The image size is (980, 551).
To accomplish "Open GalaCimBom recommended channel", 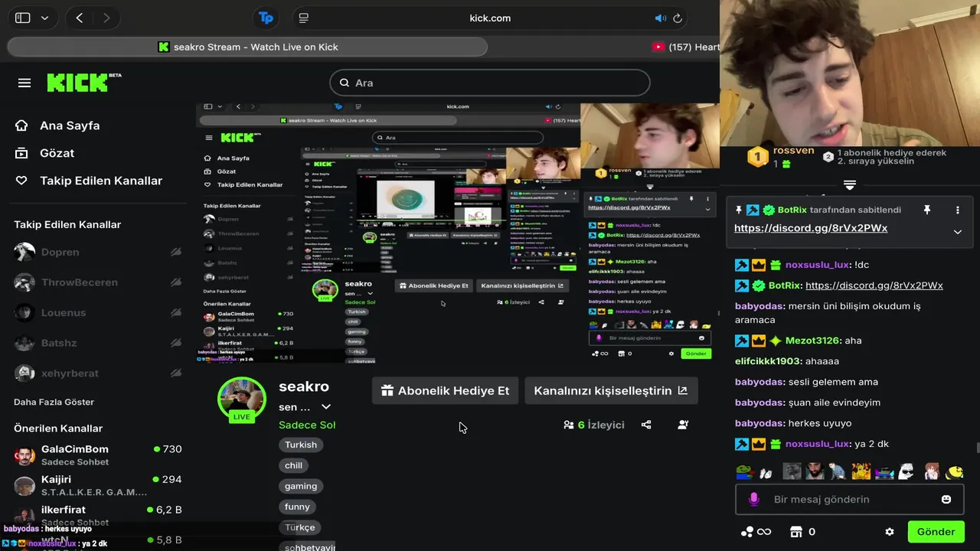I will (98, 455).
